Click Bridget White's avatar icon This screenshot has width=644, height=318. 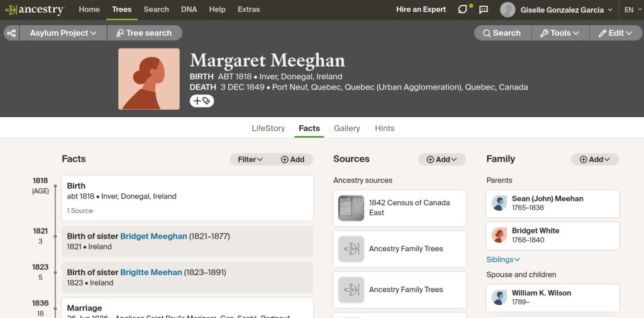click(499, 236)
